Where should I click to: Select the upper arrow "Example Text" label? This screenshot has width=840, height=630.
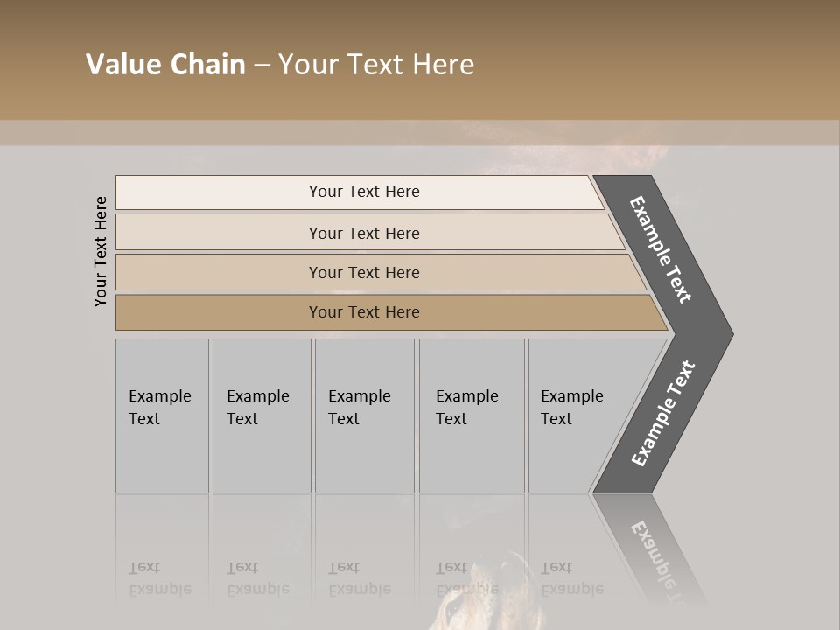(661, 249)
